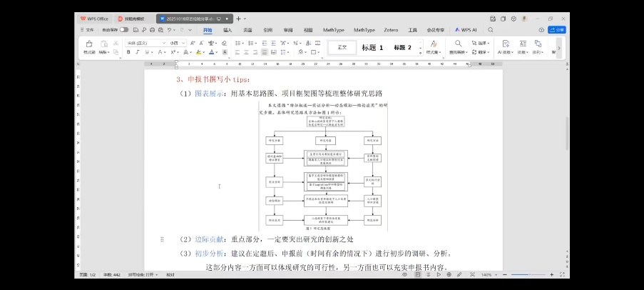Viewport: 644px width, 290px height.
Task: Toggle the auto-save (自动保存) switch
Action: [124, 30]
